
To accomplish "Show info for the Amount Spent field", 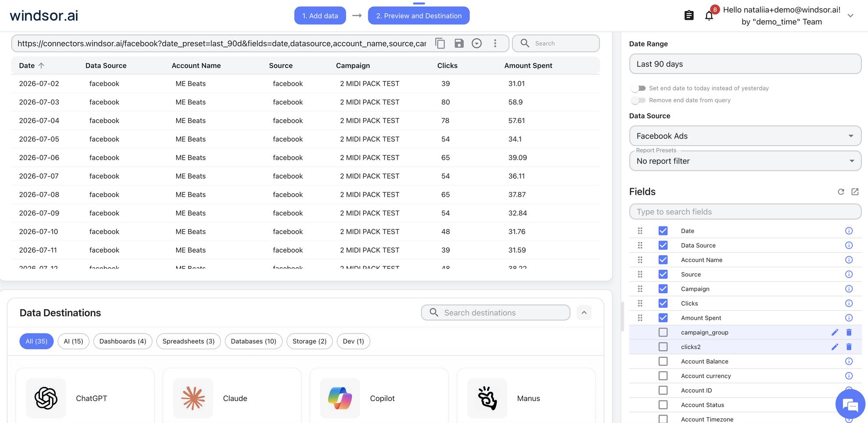I will (849, 318).
